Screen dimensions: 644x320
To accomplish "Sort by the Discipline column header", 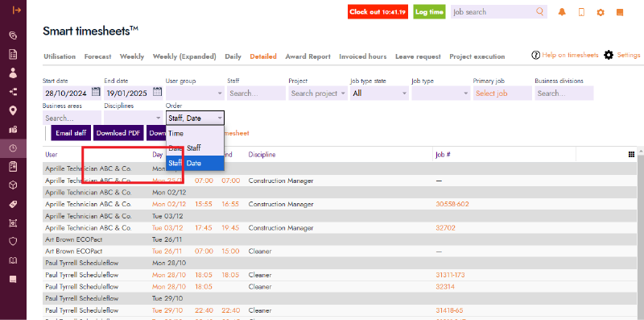I will pyautogui.click(x=262, y=155).
